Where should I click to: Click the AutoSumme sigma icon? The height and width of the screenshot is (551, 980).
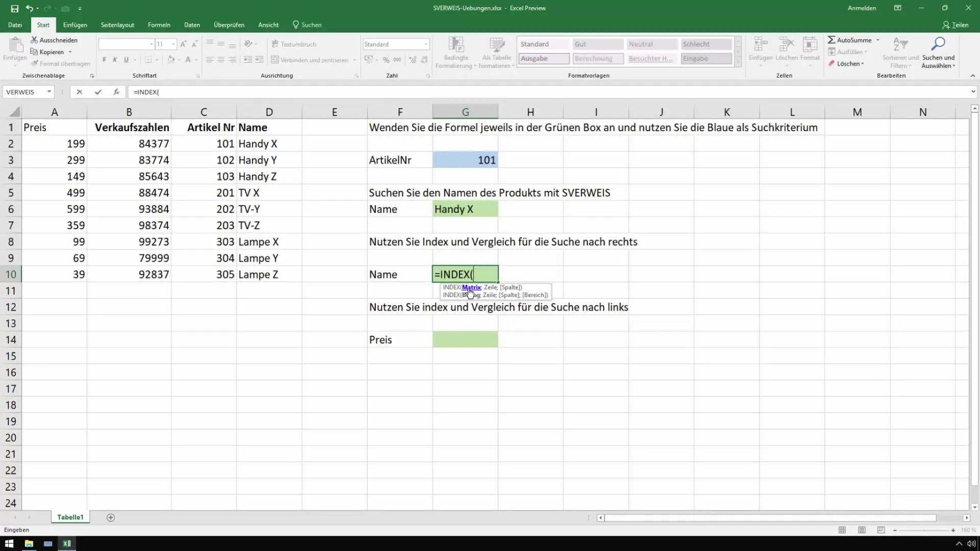(x=831, y=40)
